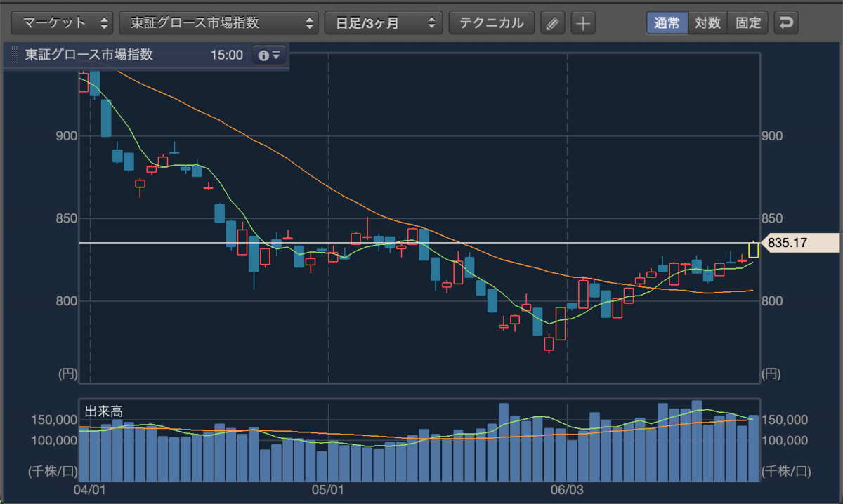
Task: Open the 東証グロース市場指数 symbol dropdown
Action: tap(219, 22)
